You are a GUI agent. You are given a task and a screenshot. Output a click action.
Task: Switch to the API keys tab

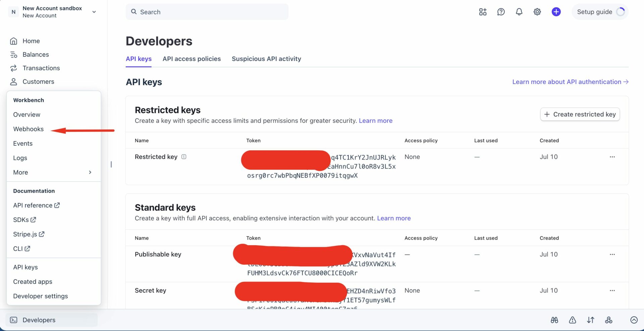[x=139, y=59]
